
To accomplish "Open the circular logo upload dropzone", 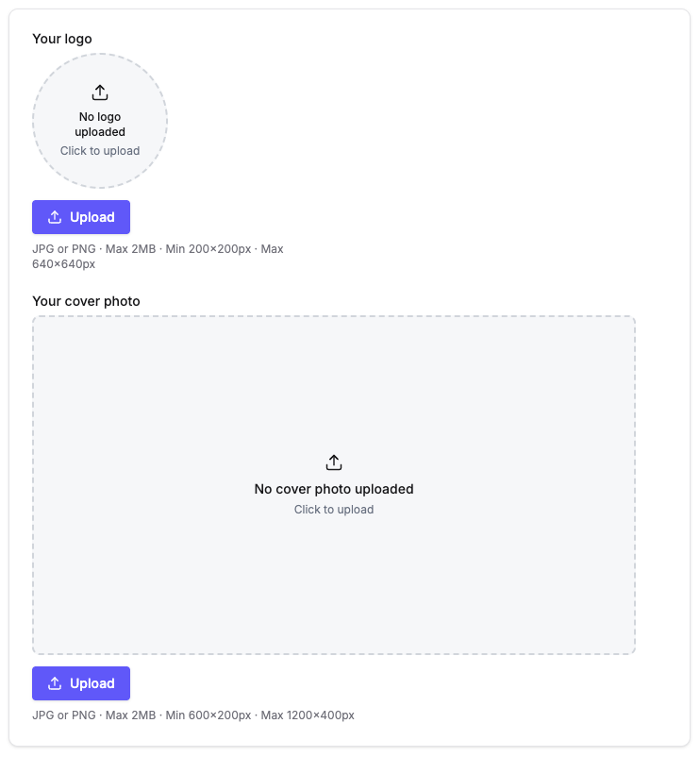I will 100,121.
